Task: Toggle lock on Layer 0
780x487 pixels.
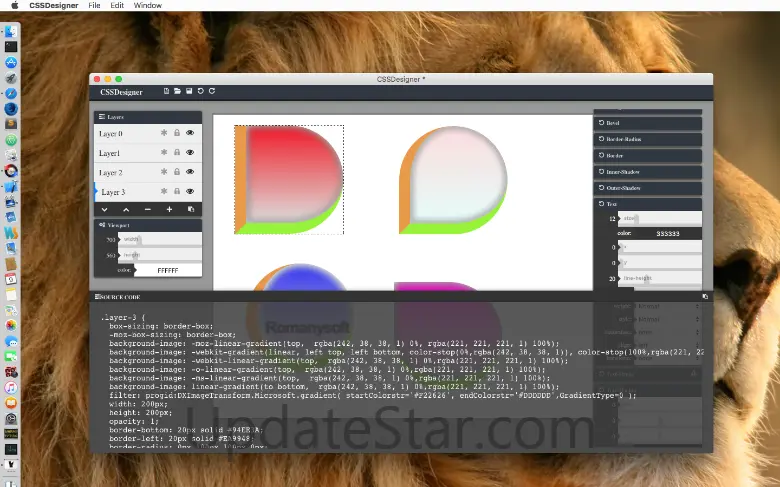Action: pos(177,133)
